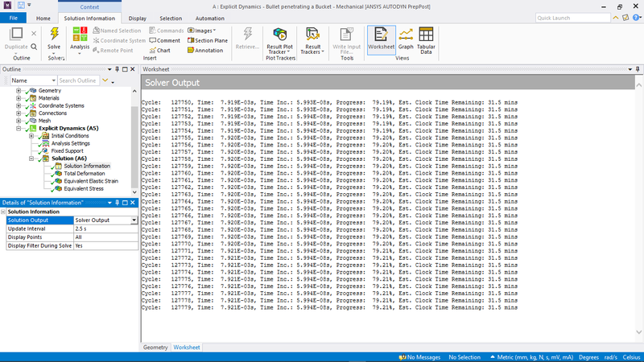Click Display Filter During Solve value Yes
The width and height of the screenshot is (644, 362).
click(x=106, y=246)
